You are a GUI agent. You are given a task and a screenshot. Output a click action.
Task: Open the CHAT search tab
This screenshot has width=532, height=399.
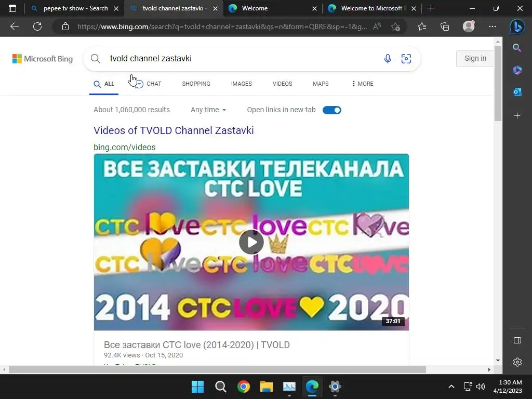(x=148, y=84)
